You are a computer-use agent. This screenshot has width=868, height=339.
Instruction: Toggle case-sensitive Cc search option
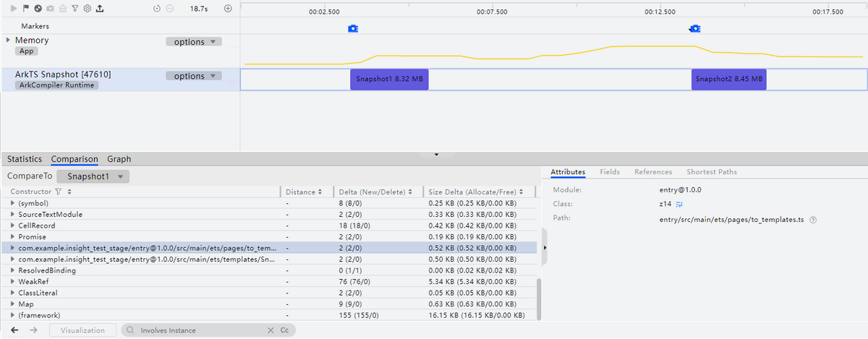coord(284,330)
